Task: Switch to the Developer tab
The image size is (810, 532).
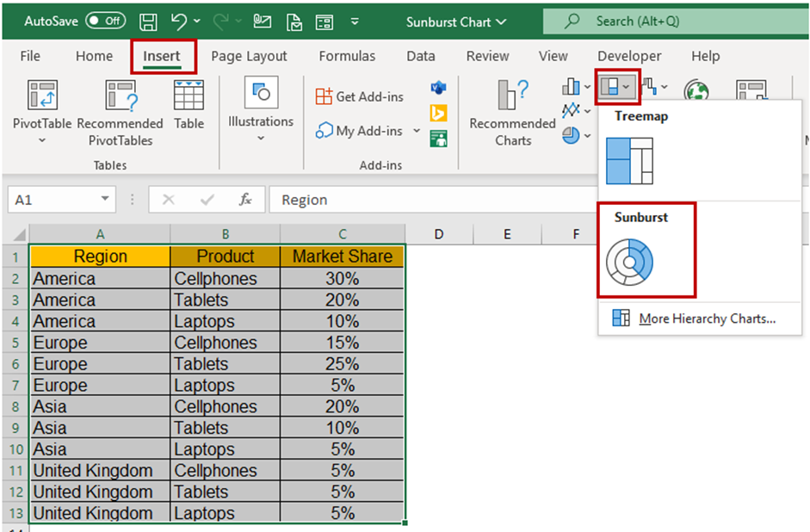Action: point(629,56)
